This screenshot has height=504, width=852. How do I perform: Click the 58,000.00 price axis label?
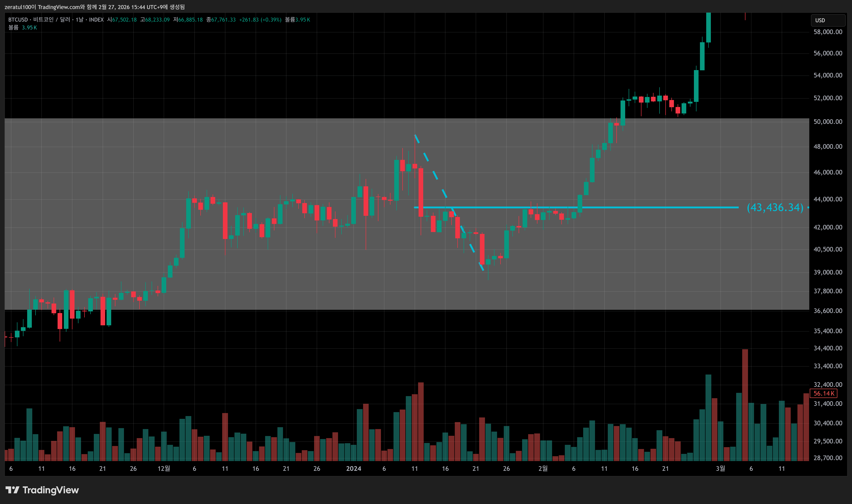coord(828,32)
